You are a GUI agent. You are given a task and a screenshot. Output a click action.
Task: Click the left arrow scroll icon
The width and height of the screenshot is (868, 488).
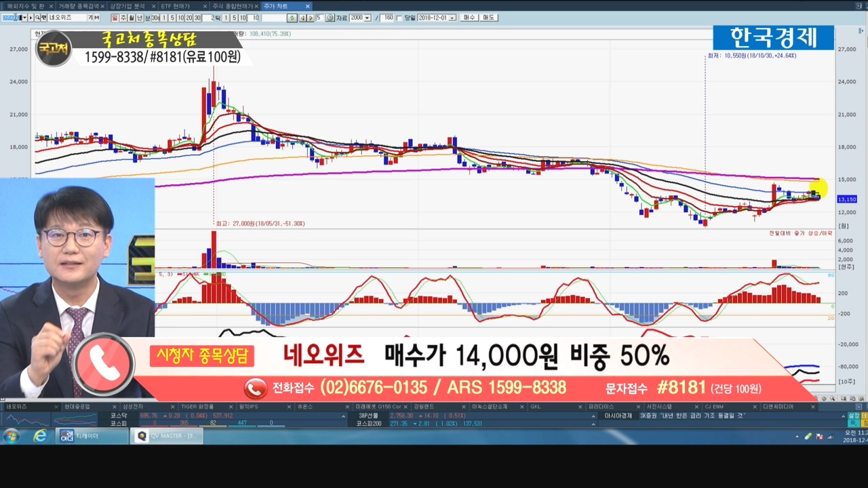pos(302,18)
